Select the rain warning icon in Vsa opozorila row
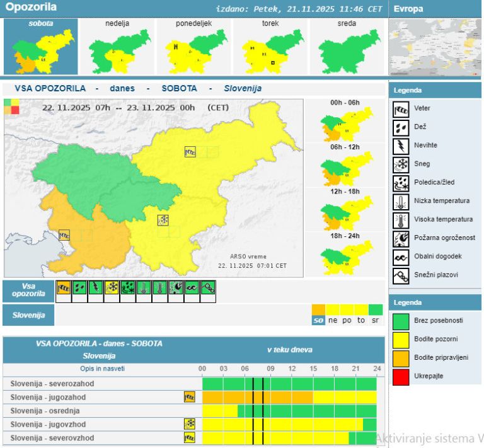The width and height of the screenshot is (484, 448). 79,289
